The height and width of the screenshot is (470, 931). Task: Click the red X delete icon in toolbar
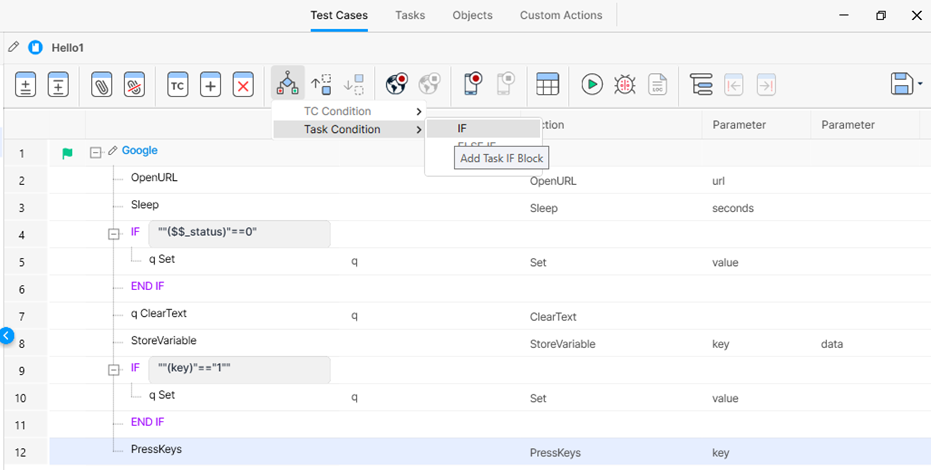[x=243, y=85]
